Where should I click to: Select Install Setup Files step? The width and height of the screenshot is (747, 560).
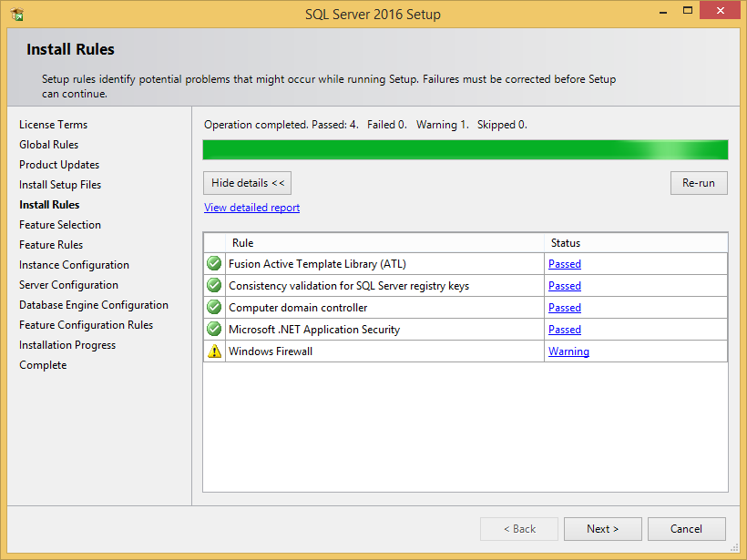click(x=60, y=185)
